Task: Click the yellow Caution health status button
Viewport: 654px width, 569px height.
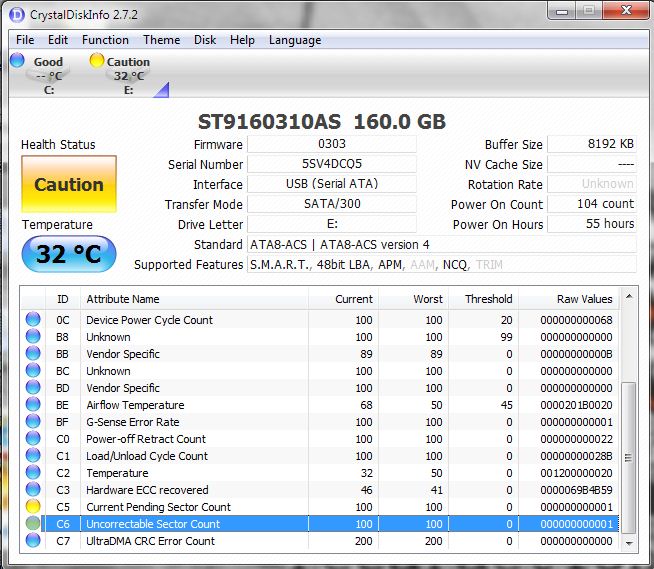Action: tap(69, 184)
